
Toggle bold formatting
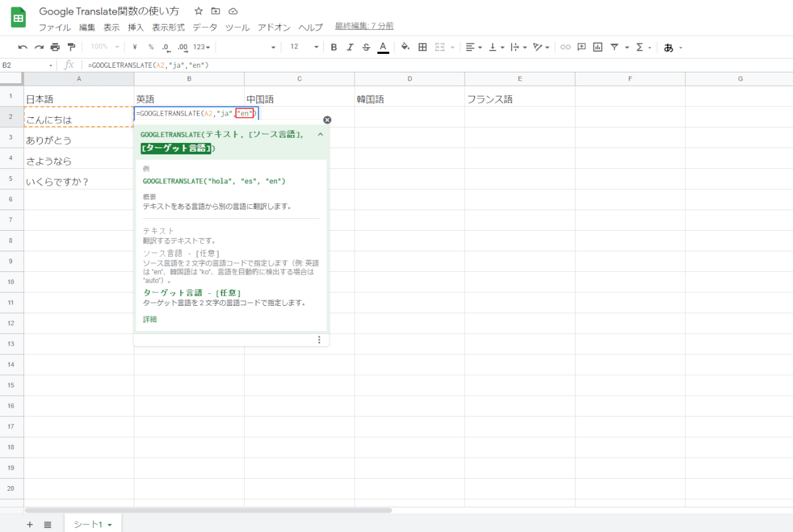click(x=334, y=47)
